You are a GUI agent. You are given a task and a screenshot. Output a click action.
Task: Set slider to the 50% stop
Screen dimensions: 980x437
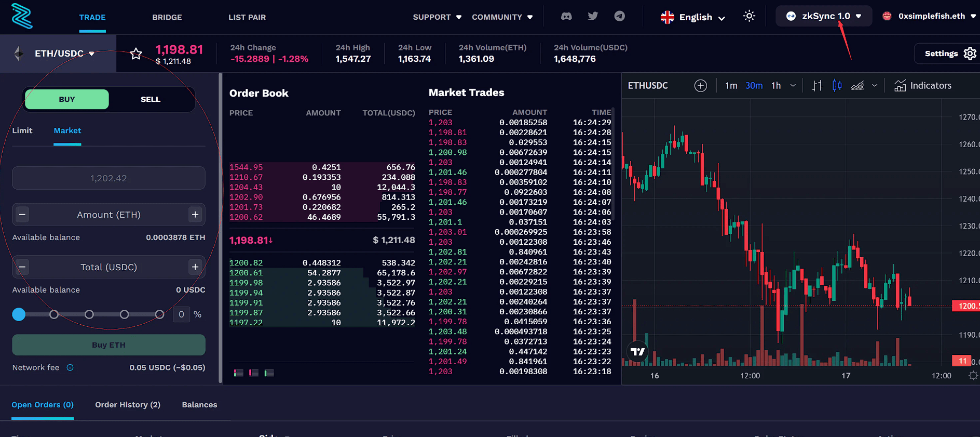(89, 314)
